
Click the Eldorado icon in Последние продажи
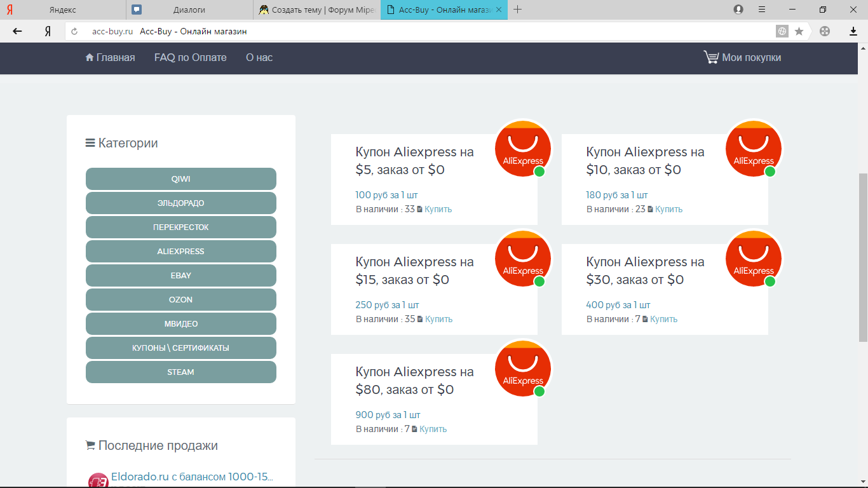(x=98, y=480)
